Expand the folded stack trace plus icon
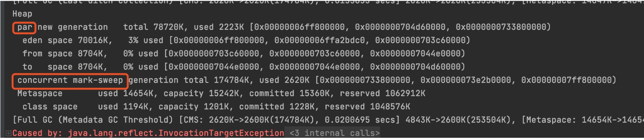Image resolution: width=644 pixels, height=140 pixels. [8, 133]
